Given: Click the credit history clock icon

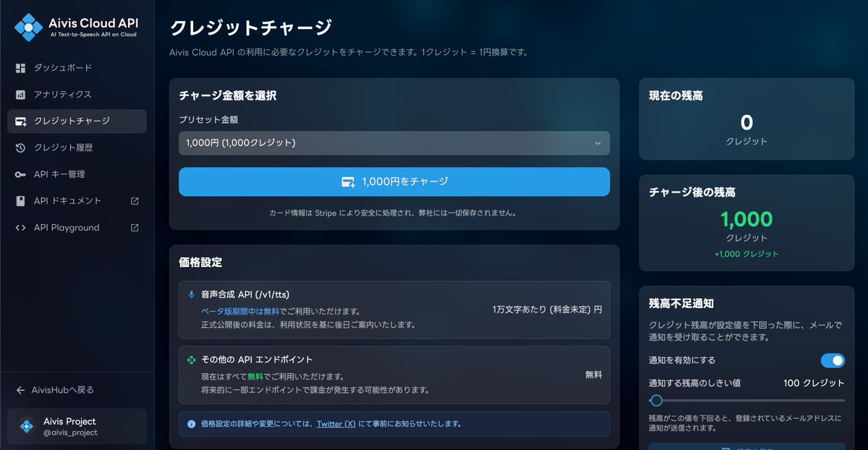Looking at the screenshot, I should tap(20, 148).
